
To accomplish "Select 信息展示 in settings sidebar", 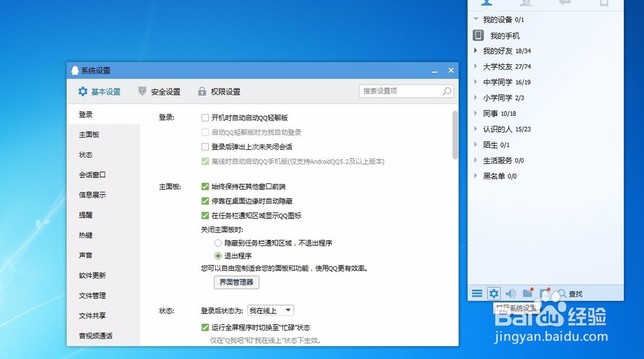I will pyautogui.click(x=103, y=195).
